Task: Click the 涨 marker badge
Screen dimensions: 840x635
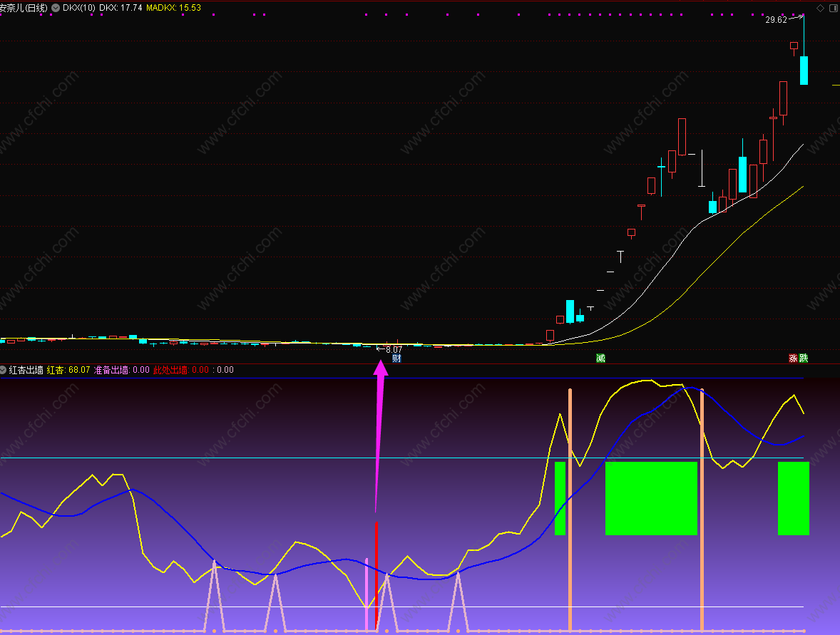Action: click(x=793, y=358)
